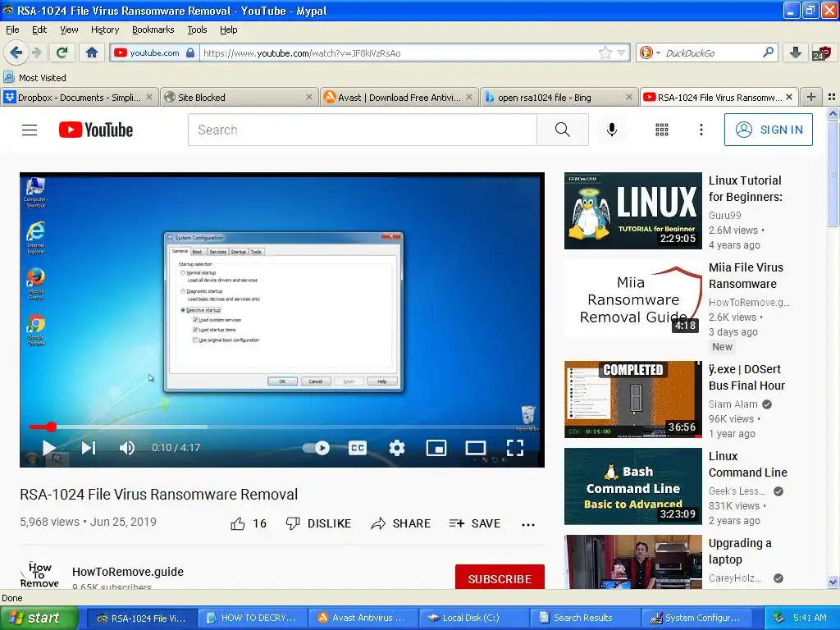
Task: Open the History menu
Action: pyautogui.click(x=105, y=30)
